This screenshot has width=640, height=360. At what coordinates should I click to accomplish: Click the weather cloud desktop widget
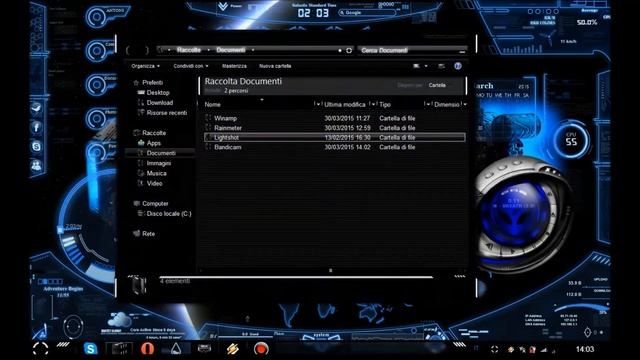click(x=120, y=320)
